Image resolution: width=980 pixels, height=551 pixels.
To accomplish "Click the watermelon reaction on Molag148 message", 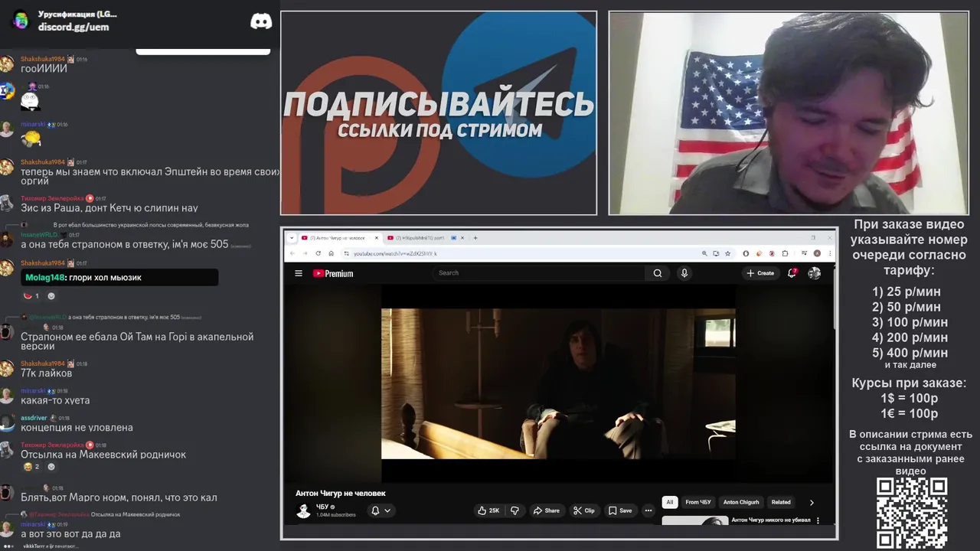I will 31,296.
